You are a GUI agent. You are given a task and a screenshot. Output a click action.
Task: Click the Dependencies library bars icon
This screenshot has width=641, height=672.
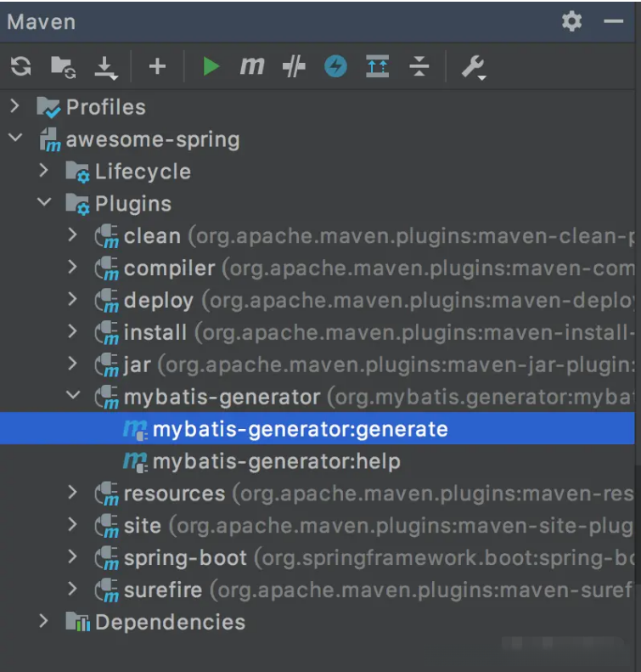tap(77, 622)
